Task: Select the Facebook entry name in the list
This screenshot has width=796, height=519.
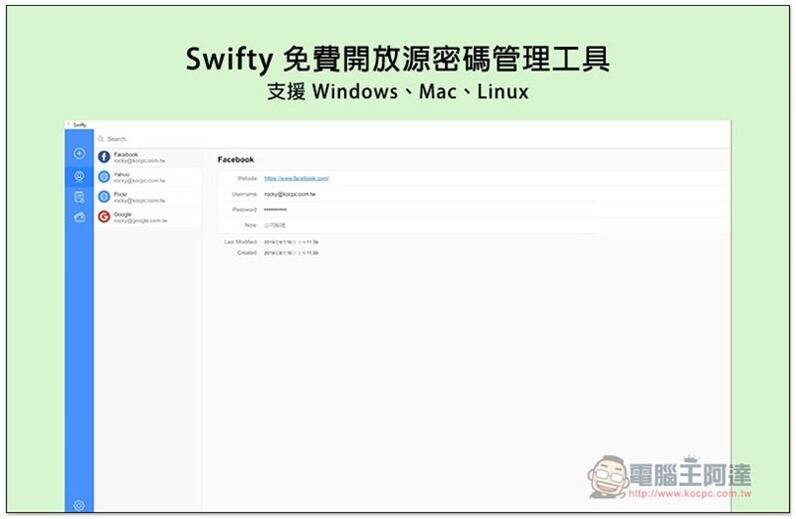Action: tap(126, 154)
